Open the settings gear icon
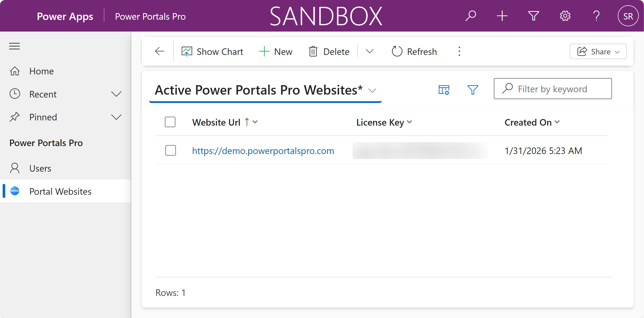The height and width of the screenshot is (318, 644). [565, 16]
